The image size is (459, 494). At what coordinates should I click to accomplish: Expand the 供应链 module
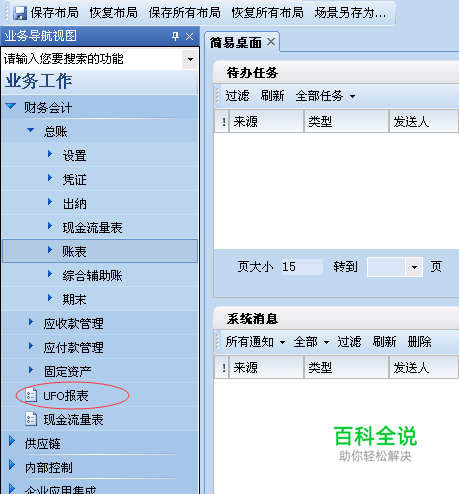point(12,441)
